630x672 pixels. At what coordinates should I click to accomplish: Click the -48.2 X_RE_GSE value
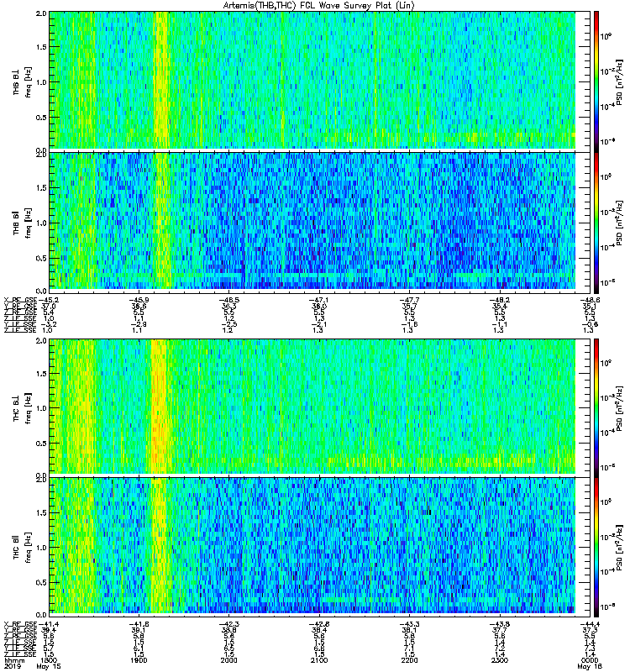[499, 300]
